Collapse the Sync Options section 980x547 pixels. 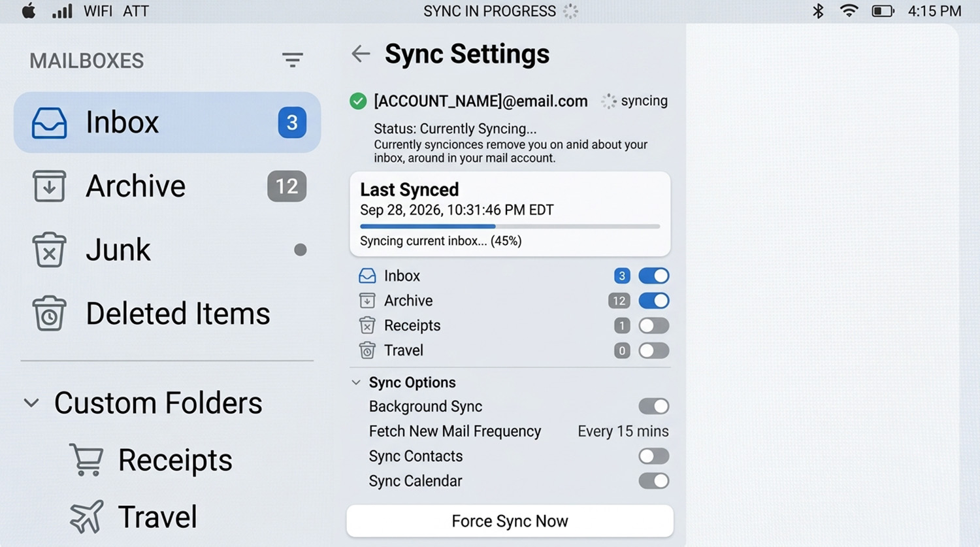coord(356,382)
